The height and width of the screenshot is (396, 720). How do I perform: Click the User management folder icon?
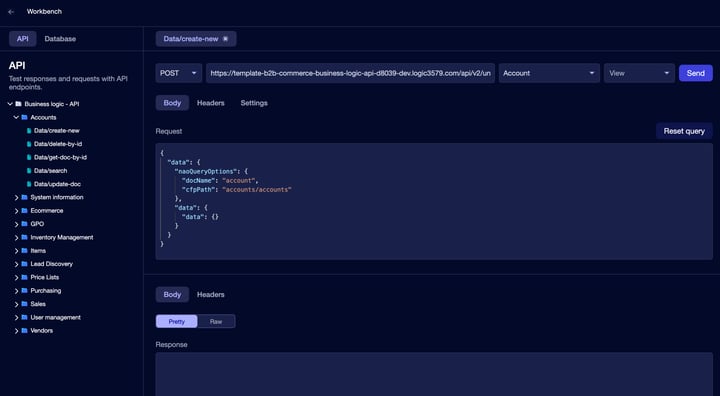click(x=24, y=317)
